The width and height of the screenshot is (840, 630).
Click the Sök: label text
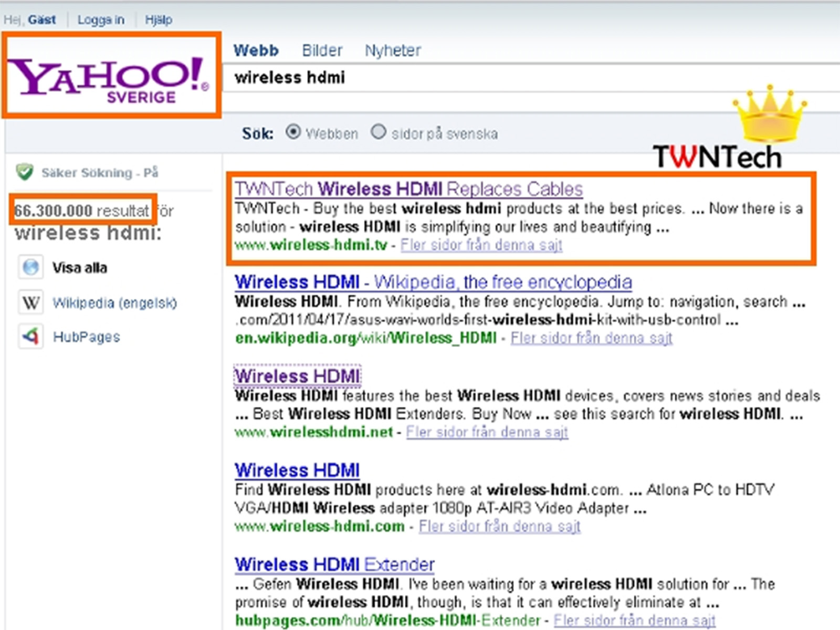pyautogui.click(x=257, y=133)
